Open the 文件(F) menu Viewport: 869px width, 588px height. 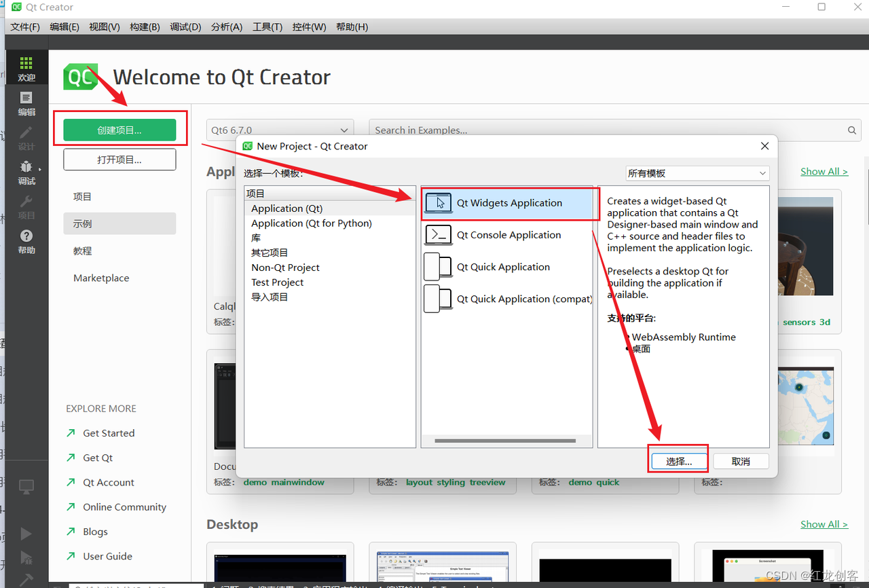coord(25,26)
